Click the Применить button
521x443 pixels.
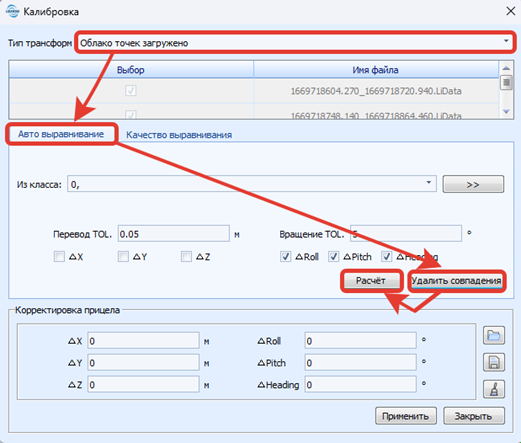click(x=406, y=416)
